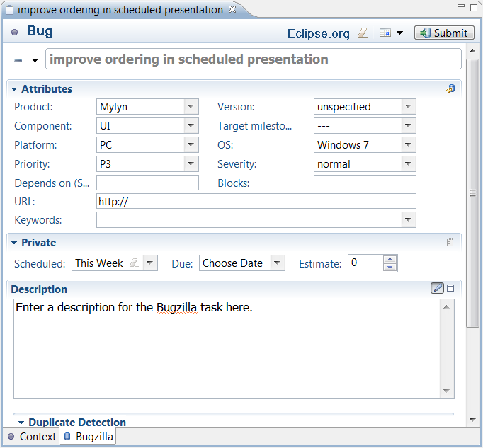Open the Scheduled dropdown showing This Week

[150, 263]
